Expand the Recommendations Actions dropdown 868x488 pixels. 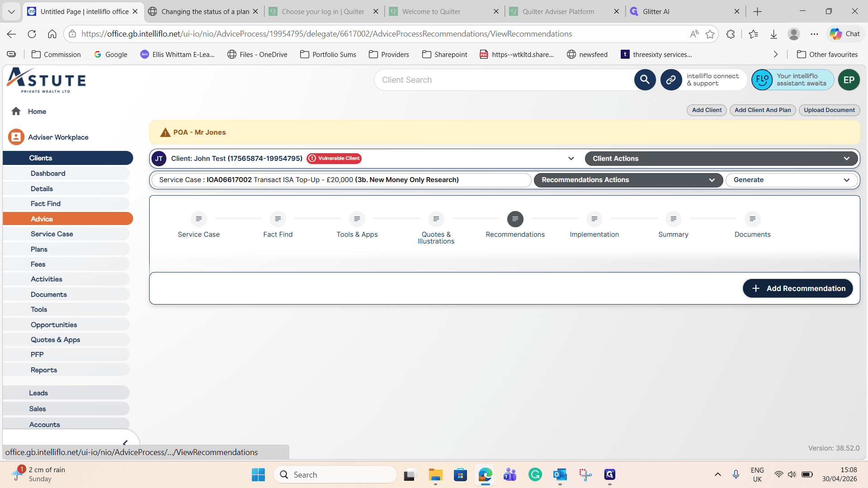628,180
